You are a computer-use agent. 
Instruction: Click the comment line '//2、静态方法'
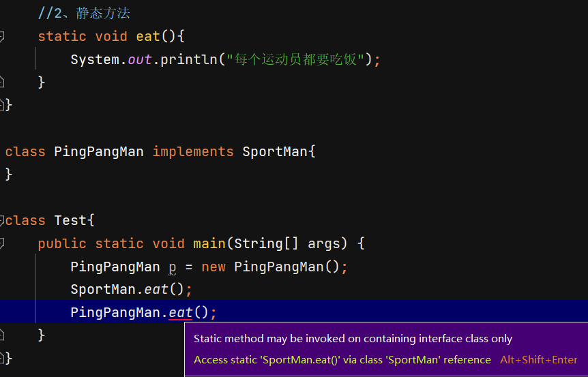point(84,13)
